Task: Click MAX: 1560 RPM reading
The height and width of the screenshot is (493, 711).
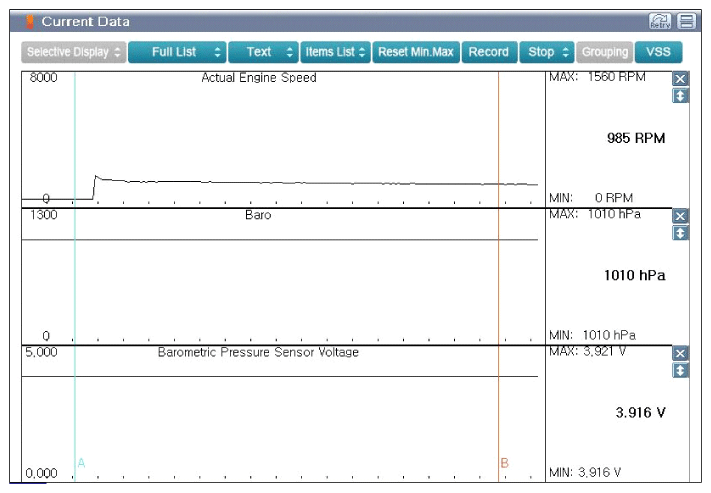Action: 597,77
